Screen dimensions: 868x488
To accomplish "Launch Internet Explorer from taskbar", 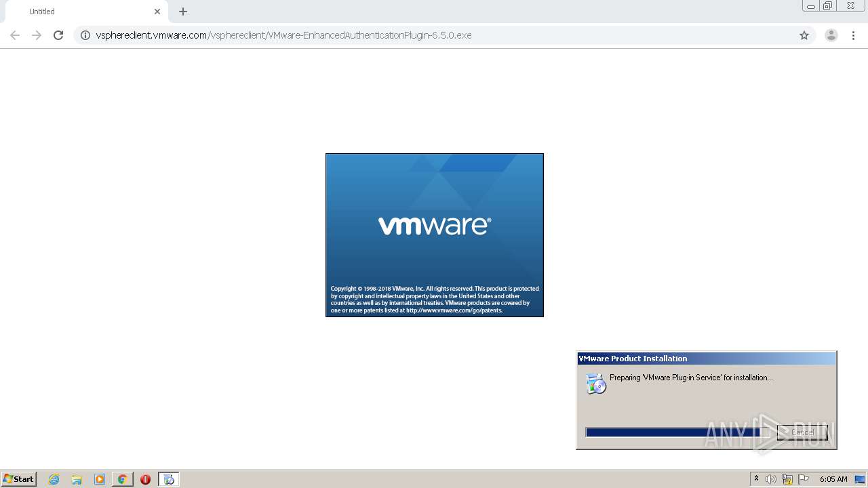I will pyautogui.click(x=54, y=479).
